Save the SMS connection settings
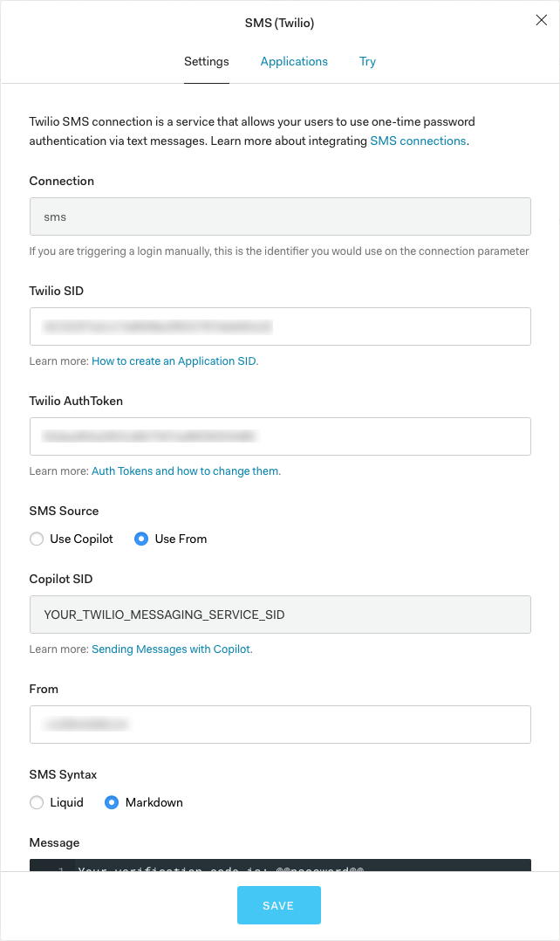Viewport: 560px width, 941px height. click(x=279, y=905)
